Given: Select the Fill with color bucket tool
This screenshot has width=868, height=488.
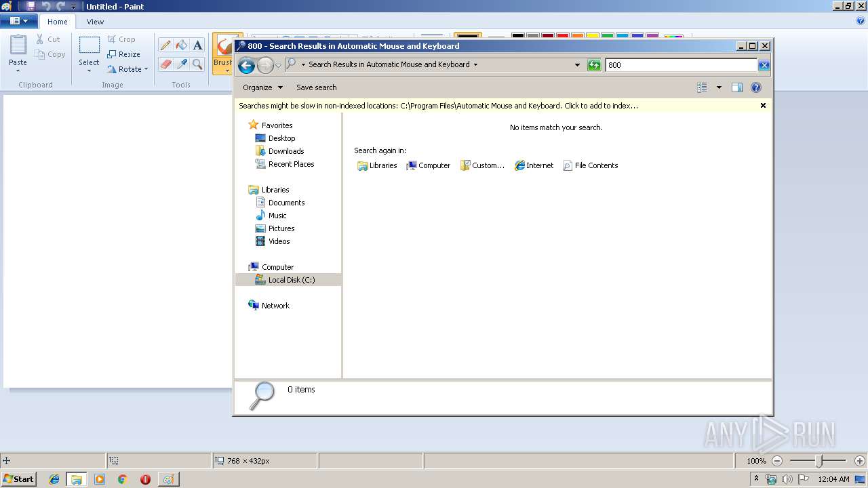Looking at the screenshot, I should point(181,45).
